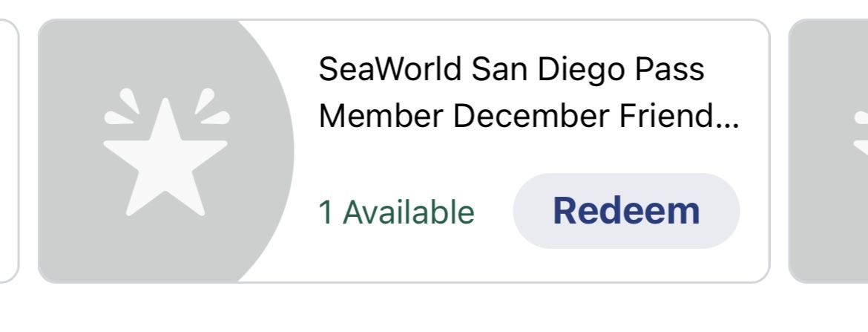The width and height of the screenshot is (868, 332).
Task: Tap "SeaWorld San Diego Pass" heading text
Action: pos(510,70)
